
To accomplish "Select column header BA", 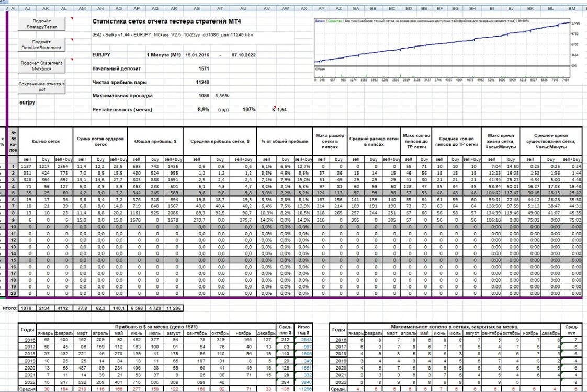I will coord(356,8).
